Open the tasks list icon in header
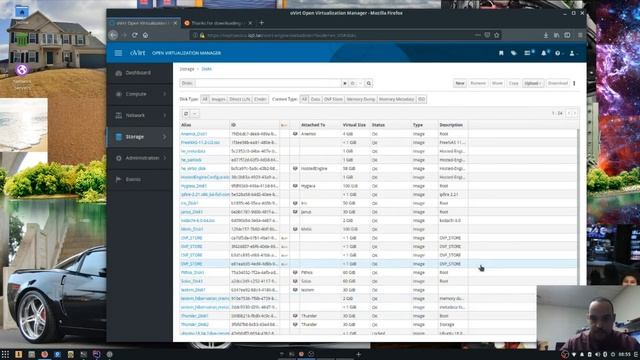Screen dimensions: 640x360 (528, 53)
